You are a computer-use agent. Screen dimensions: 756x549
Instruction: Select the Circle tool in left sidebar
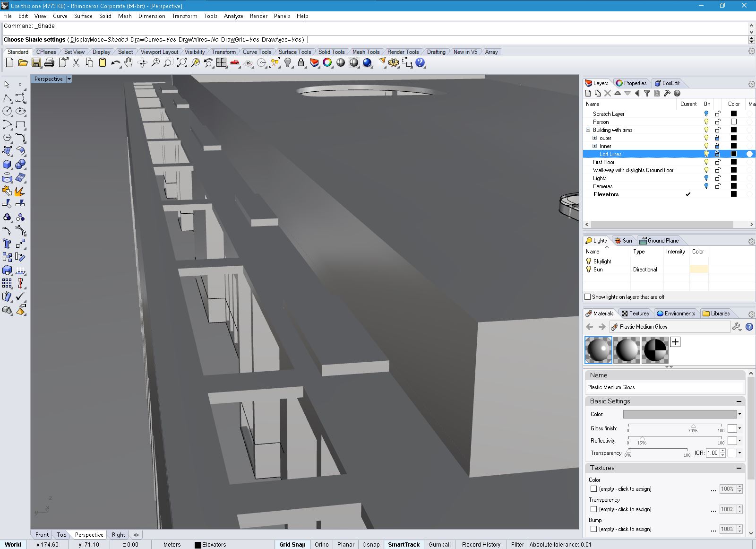coord(7,111)
